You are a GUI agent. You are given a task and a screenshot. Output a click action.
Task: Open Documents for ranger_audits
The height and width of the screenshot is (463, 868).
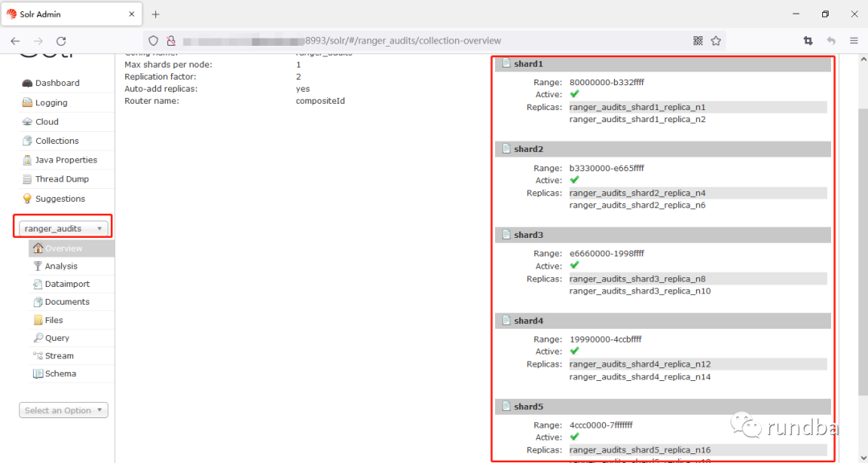tap(67, 302)
